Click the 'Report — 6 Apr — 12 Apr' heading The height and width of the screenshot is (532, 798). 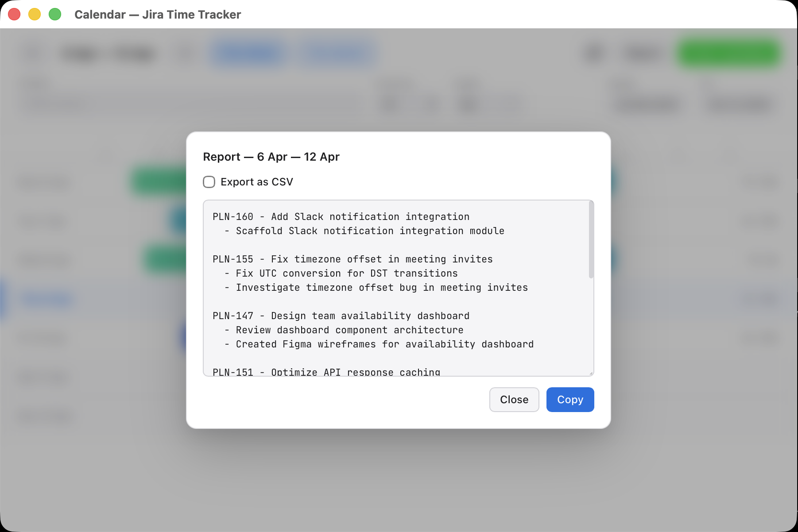point(271,157)
